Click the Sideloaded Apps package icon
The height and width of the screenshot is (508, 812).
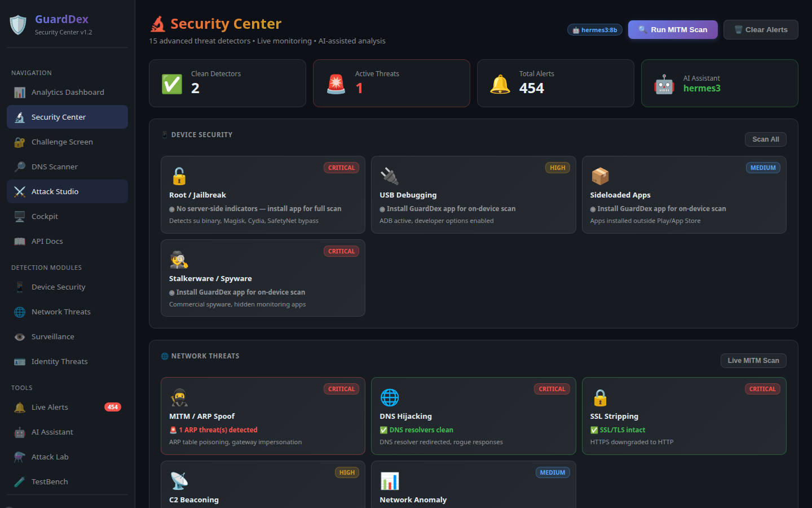pos(600,176)
